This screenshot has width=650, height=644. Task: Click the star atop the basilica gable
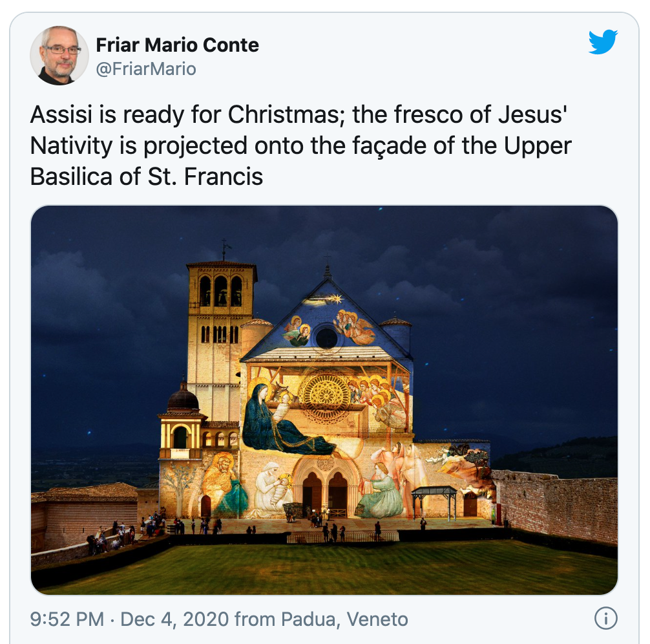335,299
